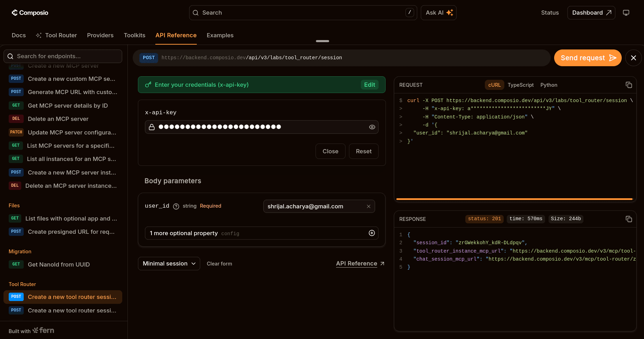
Task: Open the Toolkits tab
Action: point(134,35)
